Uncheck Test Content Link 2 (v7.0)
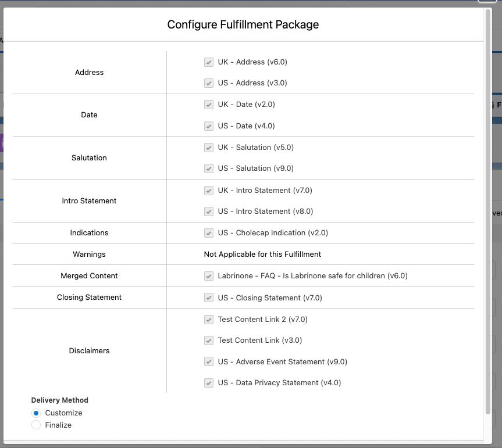Screen dimensions: 502x448 pyautogui.click(x=209, y=320)
